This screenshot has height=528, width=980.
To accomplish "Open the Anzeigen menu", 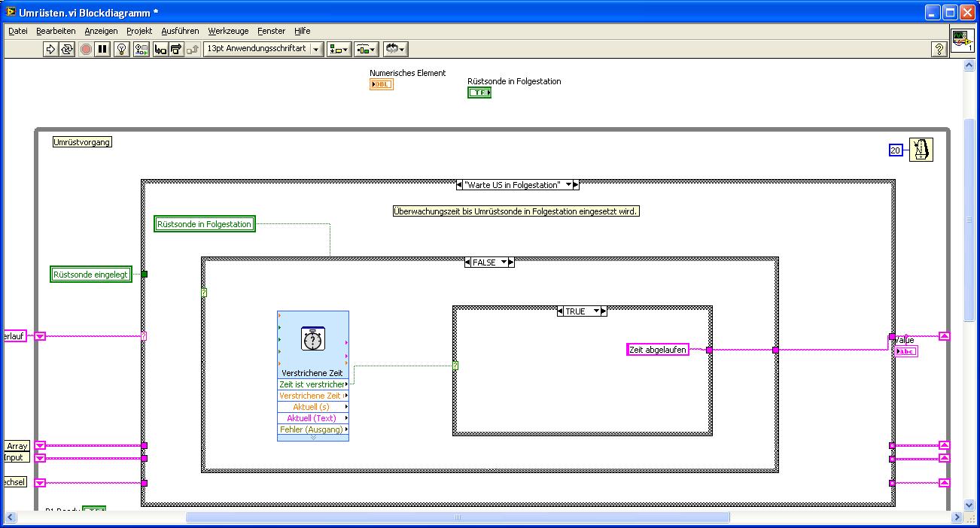I will 101,31.
